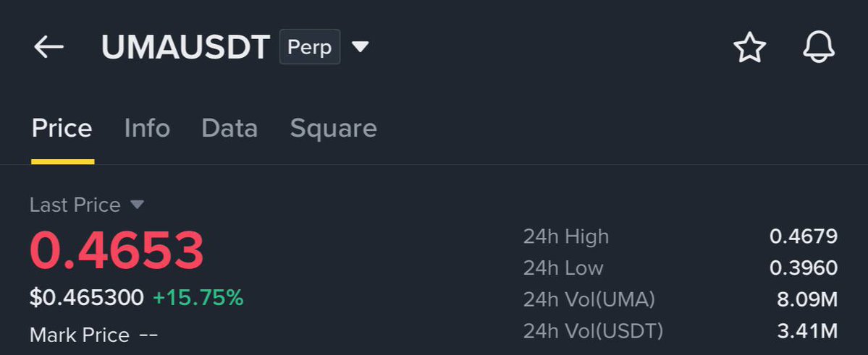The width and height of the screenshot is (868, 355).
Task: Tap the 24h Vol(USDT) value 3.41M
Action: (x=807, y=331)
